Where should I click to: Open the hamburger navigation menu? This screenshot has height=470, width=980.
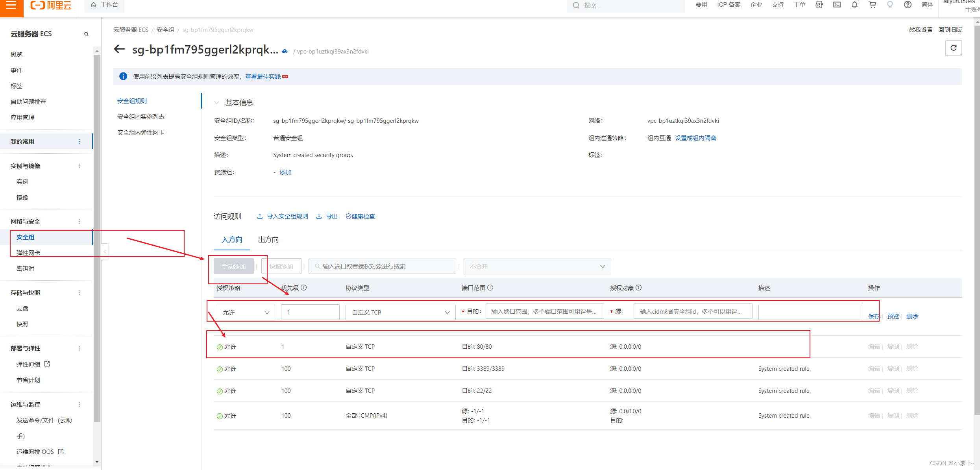pos(11,6)
